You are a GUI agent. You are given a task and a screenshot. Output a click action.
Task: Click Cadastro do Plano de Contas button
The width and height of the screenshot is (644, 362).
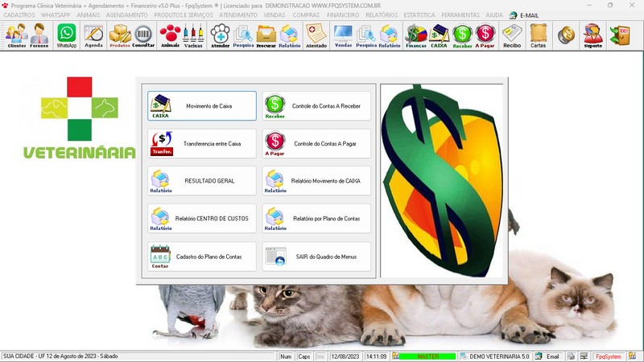point(202,257)
